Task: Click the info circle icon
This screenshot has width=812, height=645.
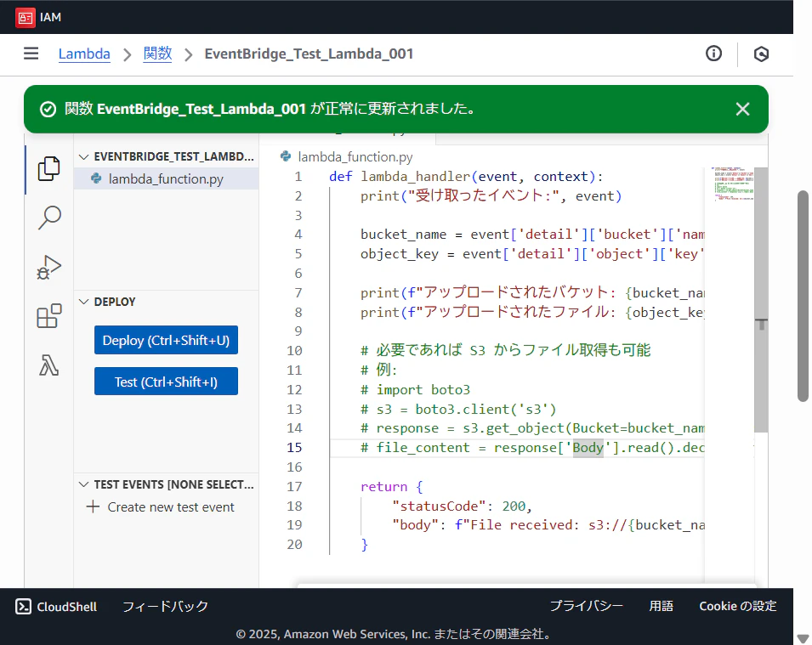Action: pyautogui.click(x=713, y=54)
